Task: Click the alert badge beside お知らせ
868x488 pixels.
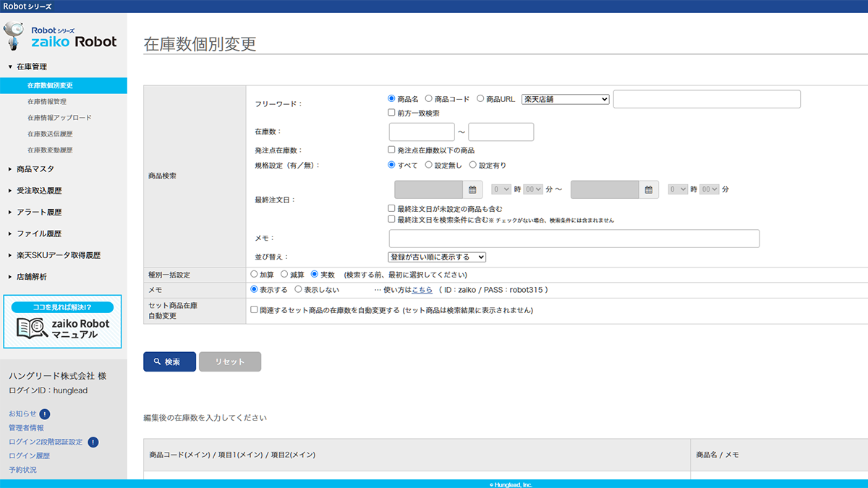Action: [45, 414]
